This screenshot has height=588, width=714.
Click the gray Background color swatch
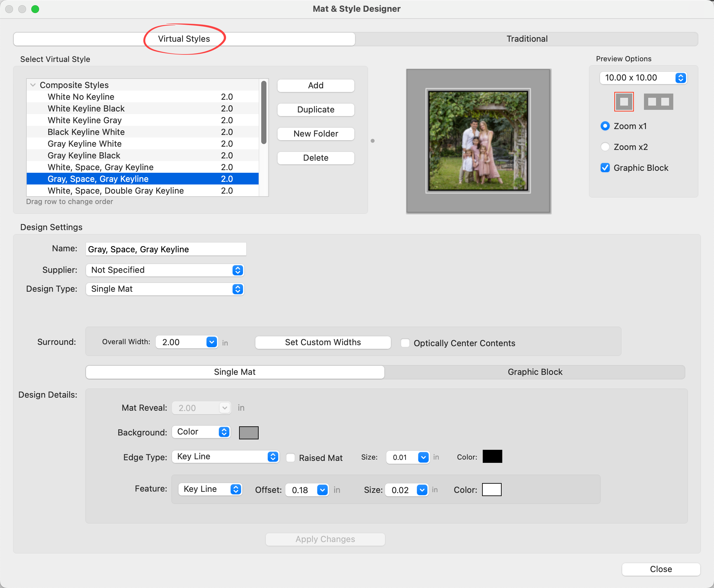coord(249,433)
